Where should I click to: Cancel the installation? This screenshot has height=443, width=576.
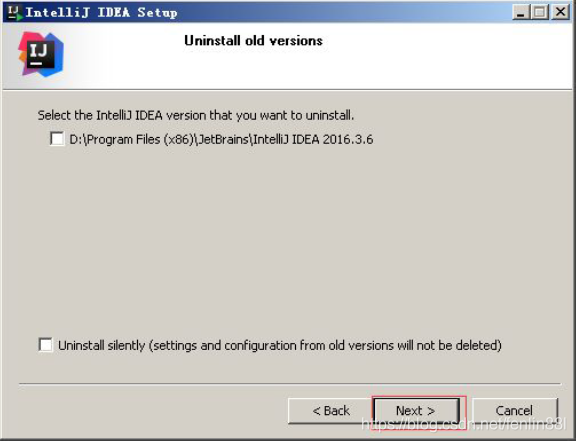[514, 411]
